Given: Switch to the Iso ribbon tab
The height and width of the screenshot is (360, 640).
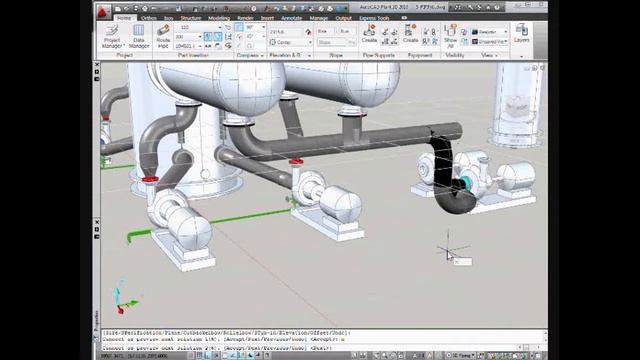Looking at the screenshot, I should (169, 18).
